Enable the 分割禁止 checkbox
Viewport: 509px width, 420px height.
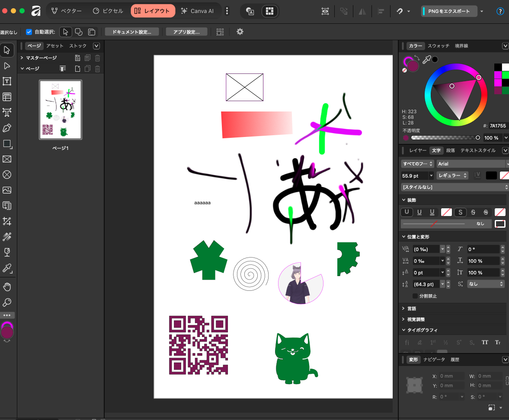pyautogui.click(x=415, y=296)
